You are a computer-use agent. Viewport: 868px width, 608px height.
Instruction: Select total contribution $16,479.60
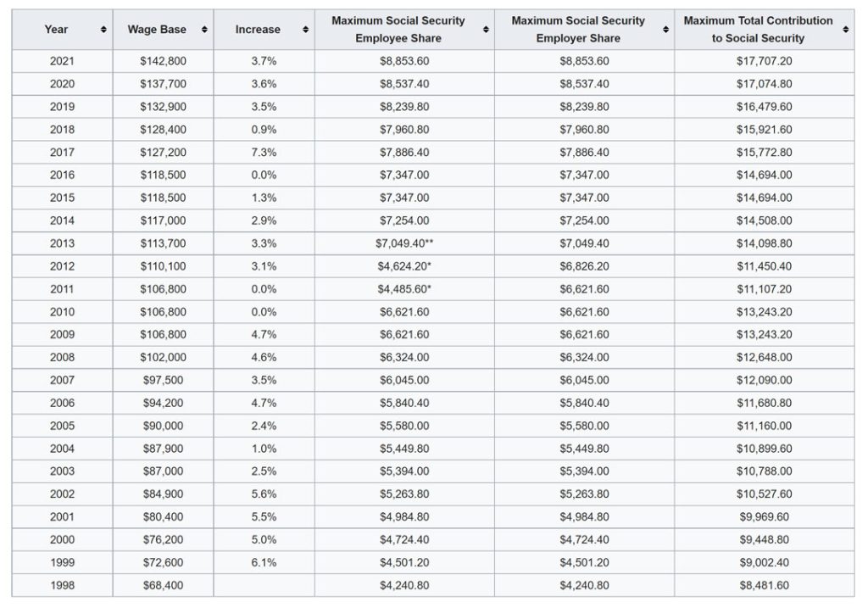click(x=764, y=106)
